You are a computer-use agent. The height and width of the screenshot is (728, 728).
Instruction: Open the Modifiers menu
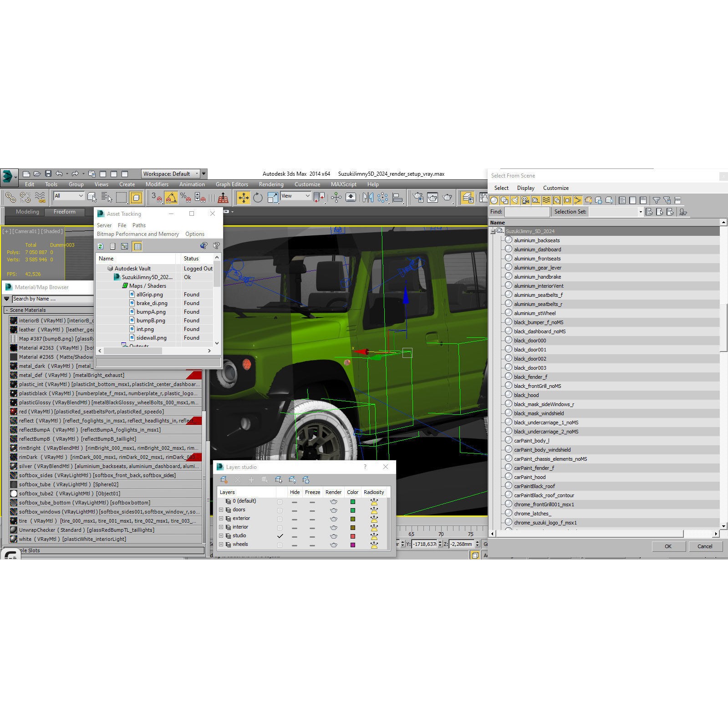[157, 184]
